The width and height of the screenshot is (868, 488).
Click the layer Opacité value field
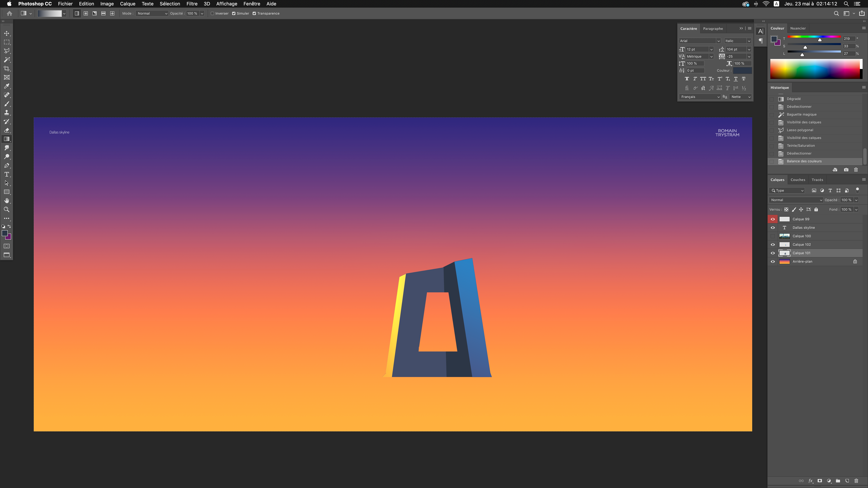[847, 200]
